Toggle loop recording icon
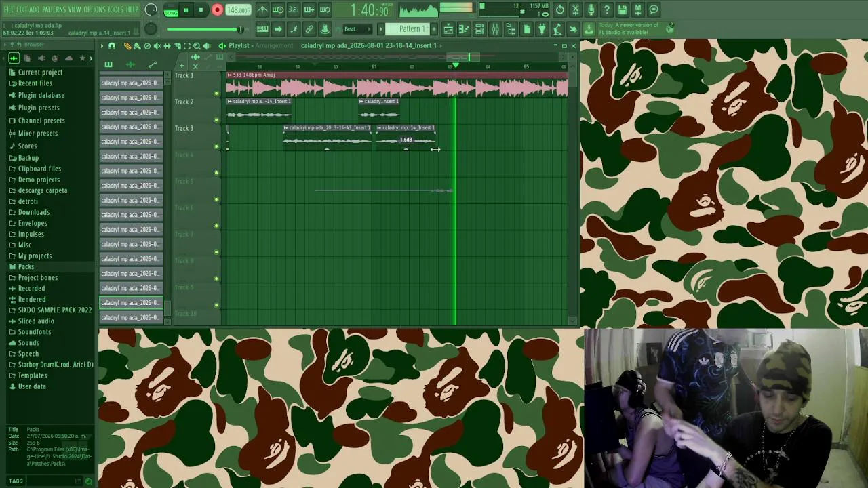 coord(325,9)
